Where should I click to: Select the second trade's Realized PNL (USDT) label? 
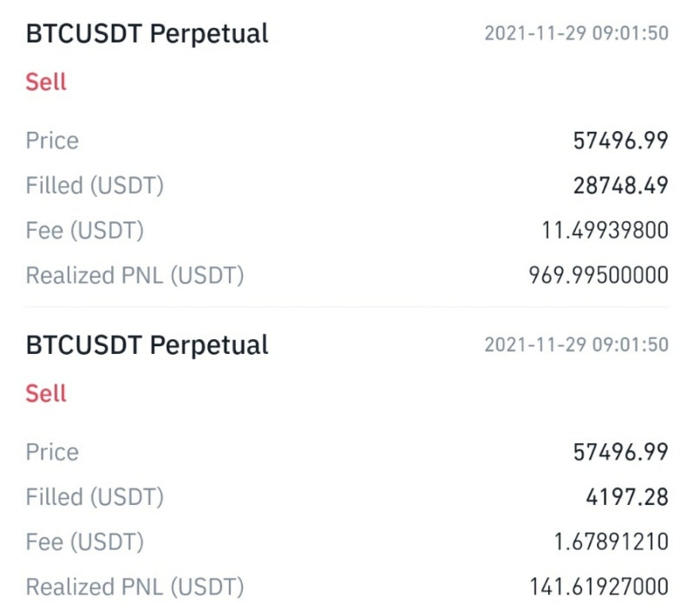click(135, 587)
